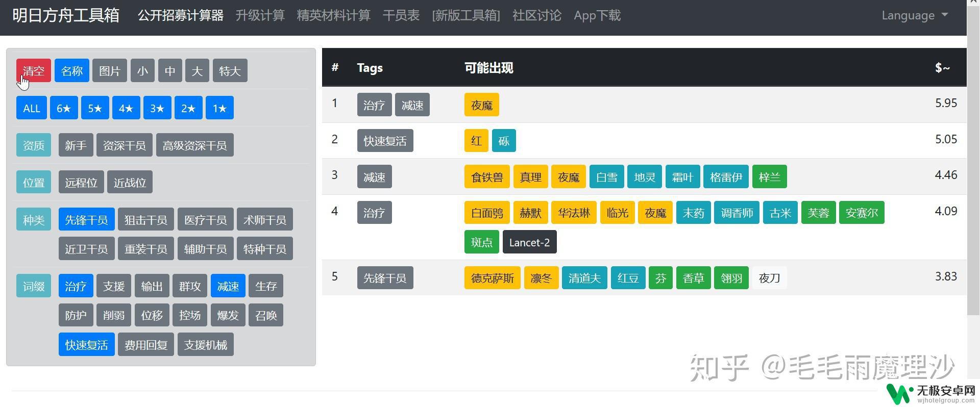Select the 远程位 position tag

[81, 182]
